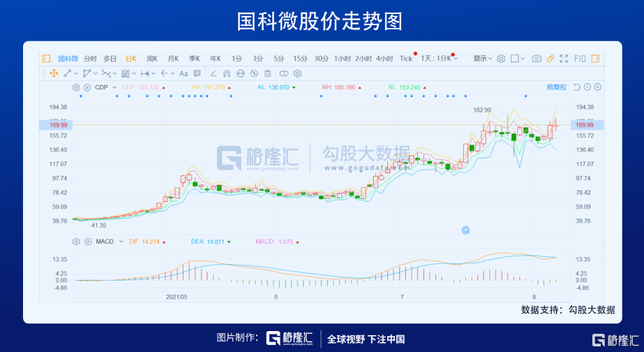Open the 显示 display dropdown
Screen dimensions: 644x352
tap(483, 59)
